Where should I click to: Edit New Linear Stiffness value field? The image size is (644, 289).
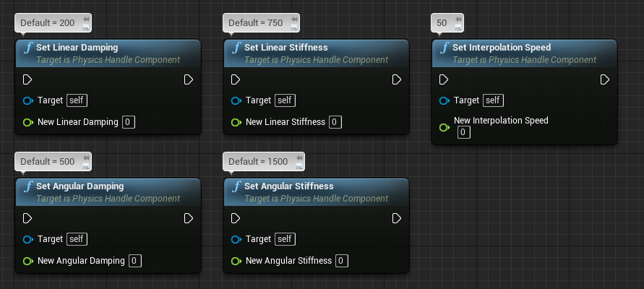(335, 122)
